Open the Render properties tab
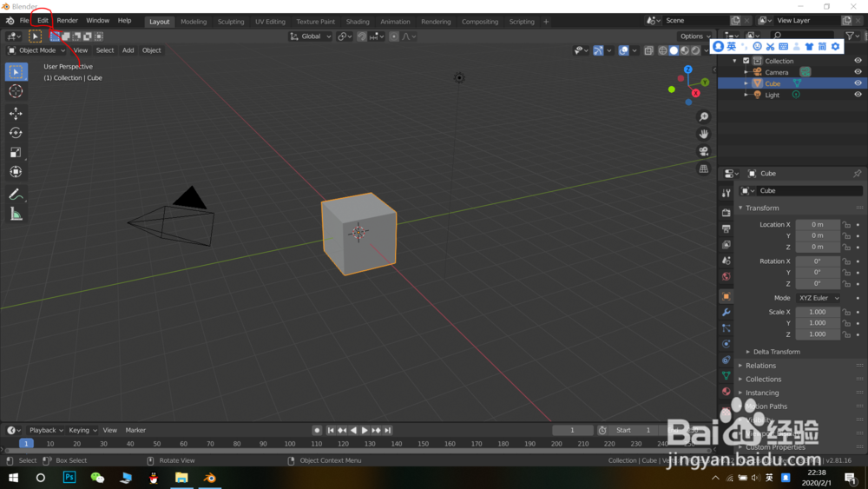Viewport: 868px width, 489px height. (727, 213)
